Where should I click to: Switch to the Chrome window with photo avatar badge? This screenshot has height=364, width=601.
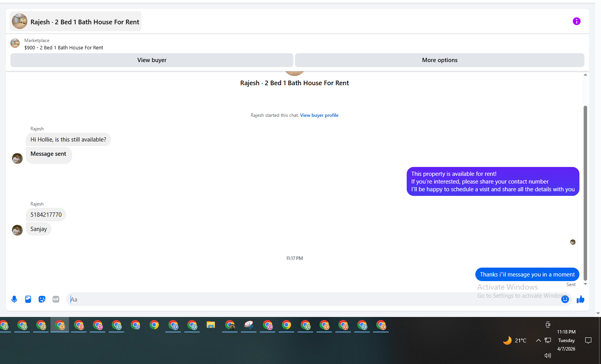coord(230,325)
